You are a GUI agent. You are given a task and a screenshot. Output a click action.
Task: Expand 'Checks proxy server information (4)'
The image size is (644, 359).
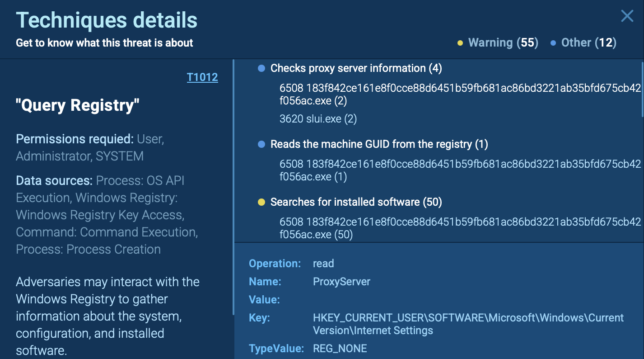(x=356, y=68)
